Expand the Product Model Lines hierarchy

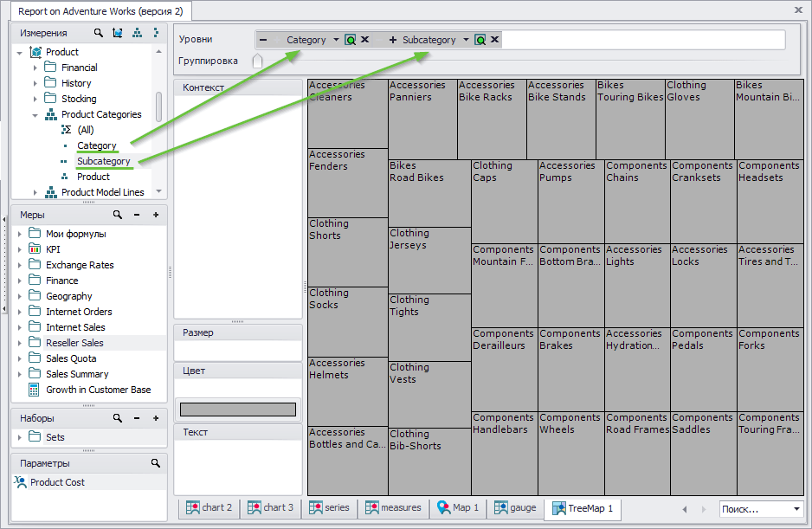click(35, 193)
